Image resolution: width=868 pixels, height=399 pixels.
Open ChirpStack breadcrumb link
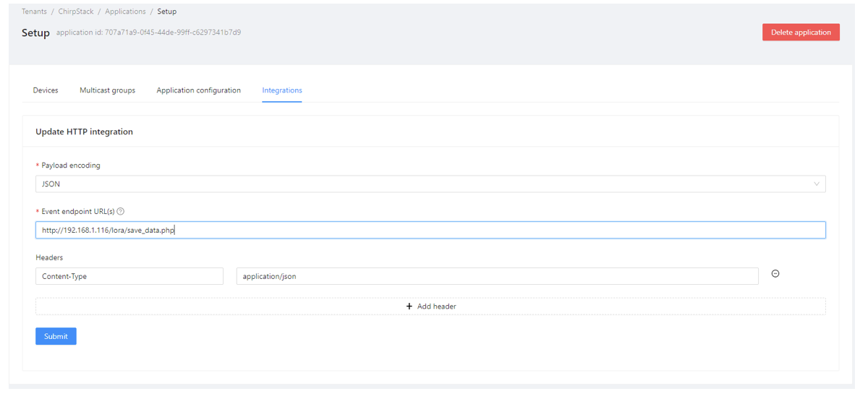pyautogui.click(x=76, y=12)
